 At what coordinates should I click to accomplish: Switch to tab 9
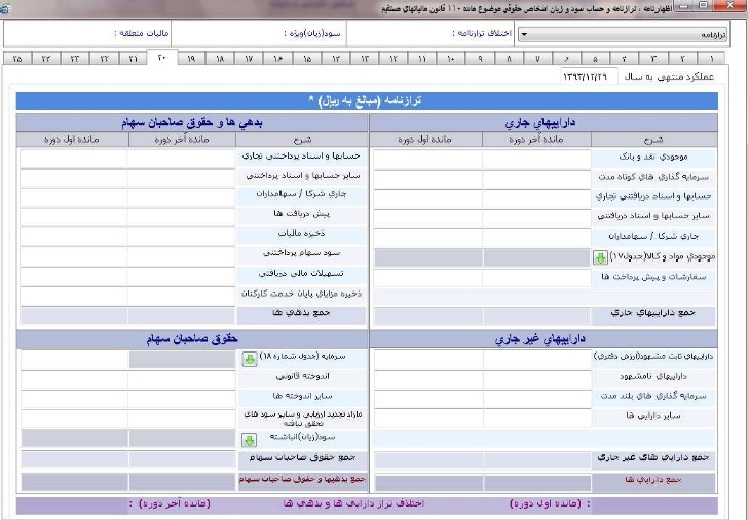[480, 59]
